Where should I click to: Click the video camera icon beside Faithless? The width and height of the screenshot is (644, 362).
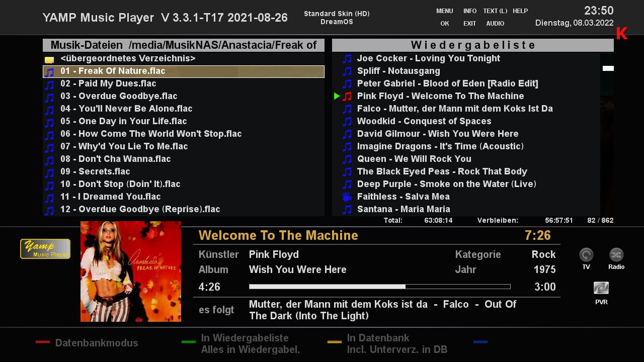(347, 197)
